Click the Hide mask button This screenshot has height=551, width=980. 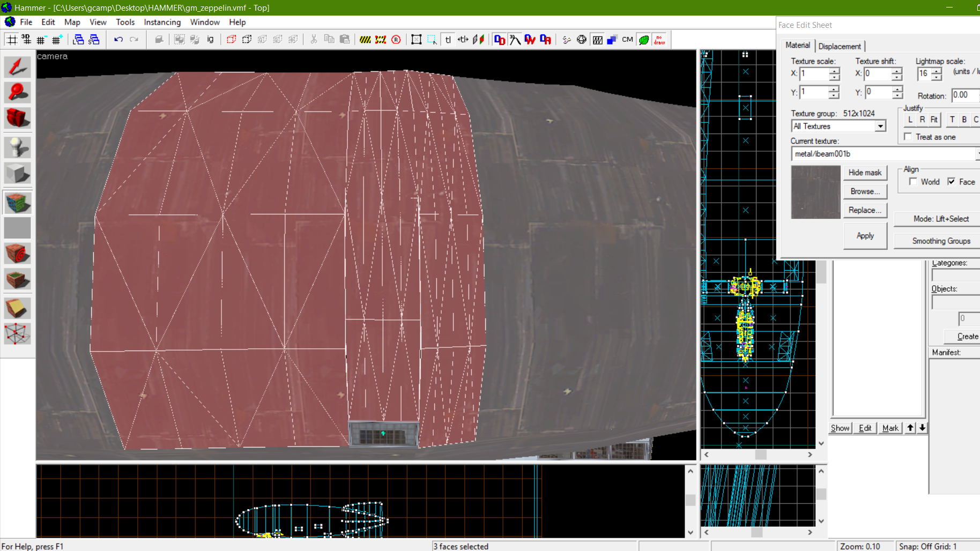865,173
